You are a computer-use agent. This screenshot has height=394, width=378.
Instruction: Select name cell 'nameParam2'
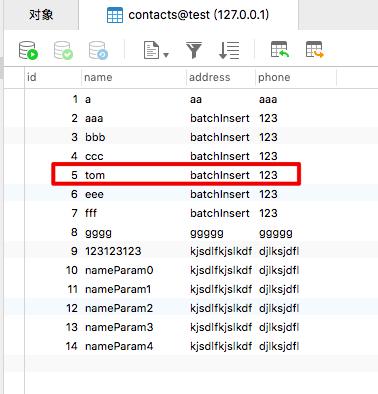pos(119,308)
